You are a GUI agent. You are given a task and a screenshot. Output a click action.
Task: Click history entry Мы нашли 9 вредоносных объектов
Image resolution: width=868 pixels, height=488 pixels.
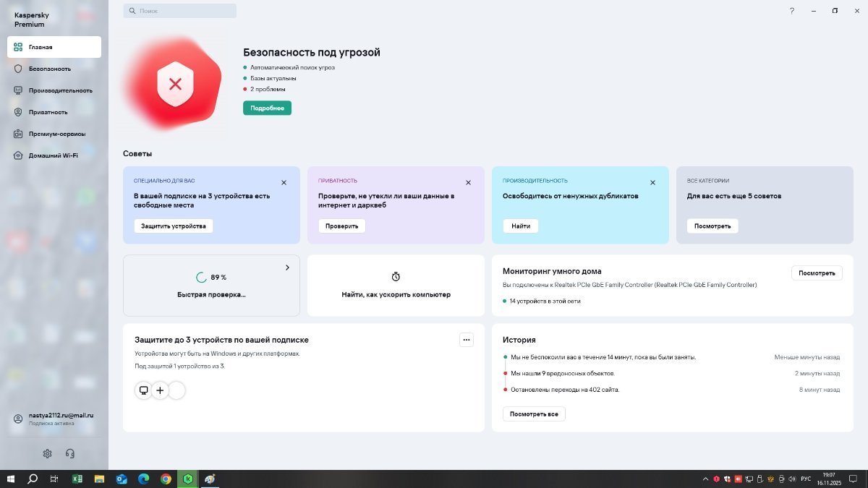click(x=563, y=373)
